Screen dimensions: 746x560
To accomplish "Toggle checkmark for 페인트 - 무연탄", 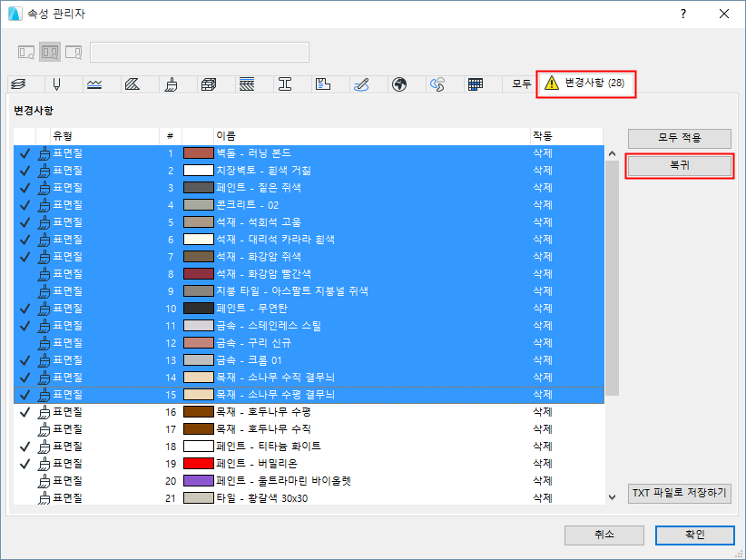I will click(25, 309).
